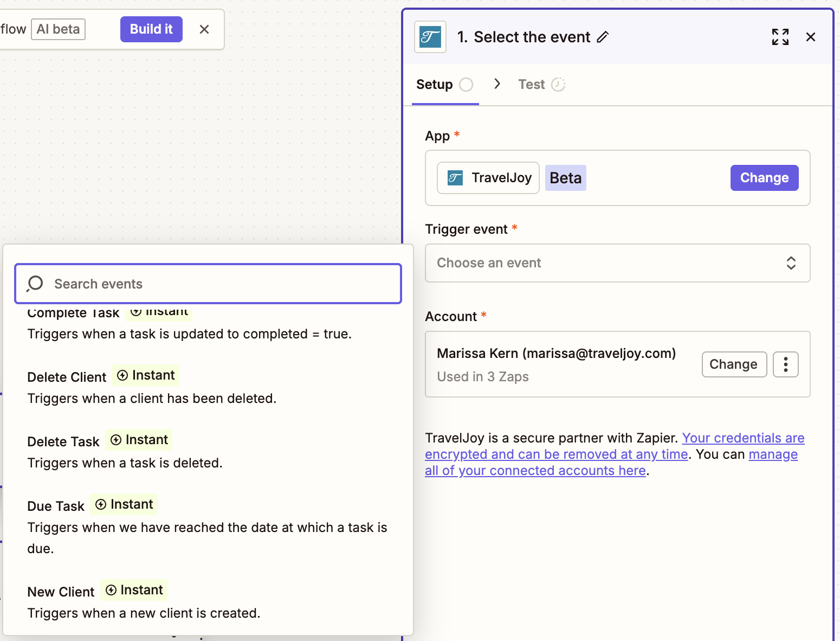Choose the New Client trigger event
The width and height of the screenshot is (840, 641).
pyautogui.click(x=61, y=592)
